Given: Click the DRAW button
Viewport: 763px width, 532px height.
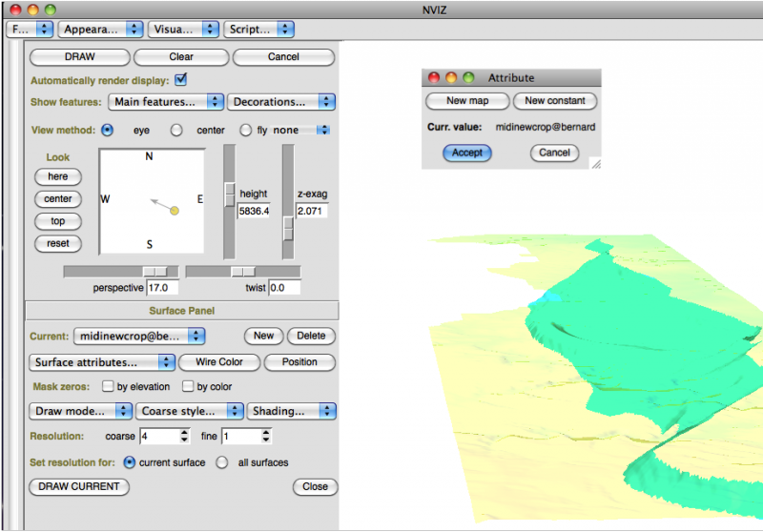Looking at the screenshot, I should [79, 56].
